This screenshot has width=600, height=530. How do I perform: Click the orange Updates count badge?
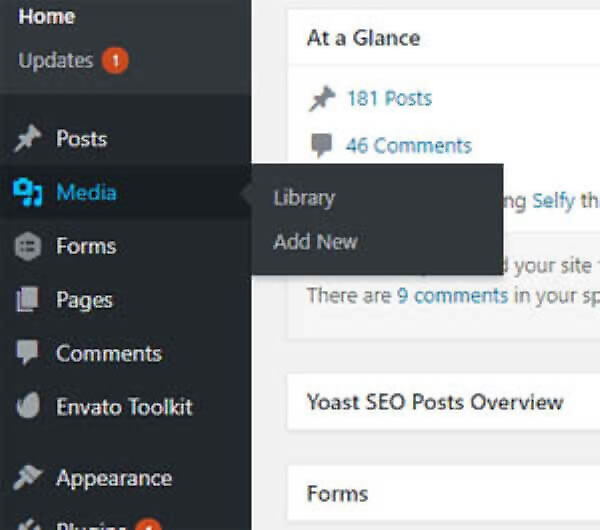coord(115,61)
